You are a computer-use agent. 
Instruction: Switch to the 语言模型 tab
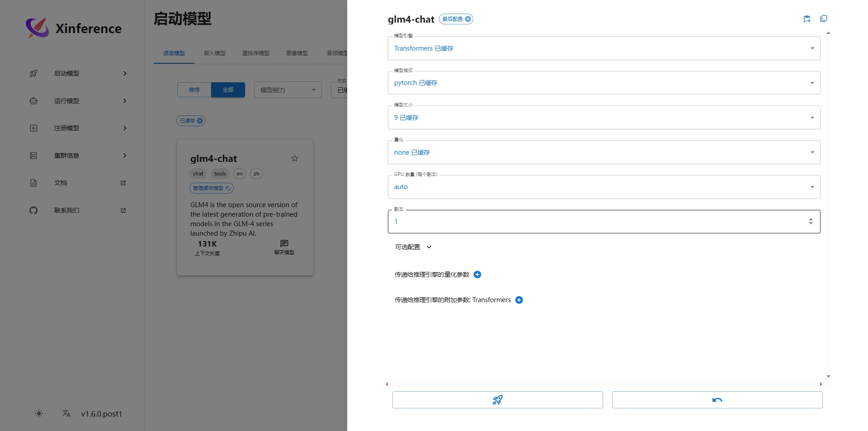(174, 53)
